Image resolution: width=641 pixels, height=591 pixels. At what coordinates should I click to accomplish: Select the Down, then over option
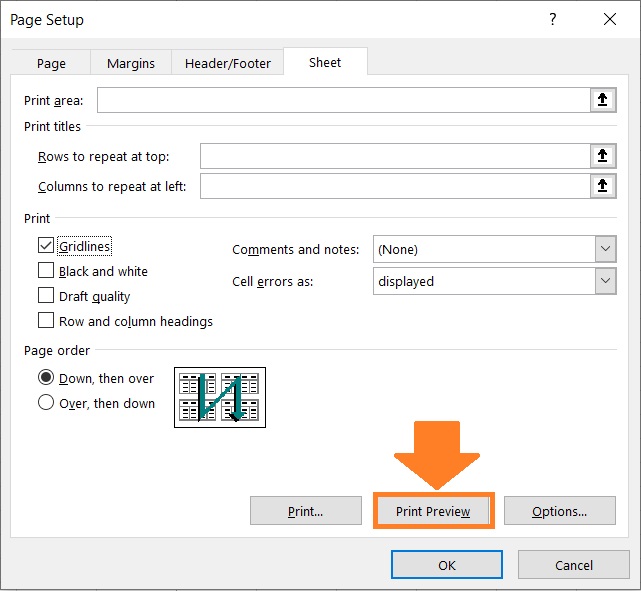coord(46,377)
